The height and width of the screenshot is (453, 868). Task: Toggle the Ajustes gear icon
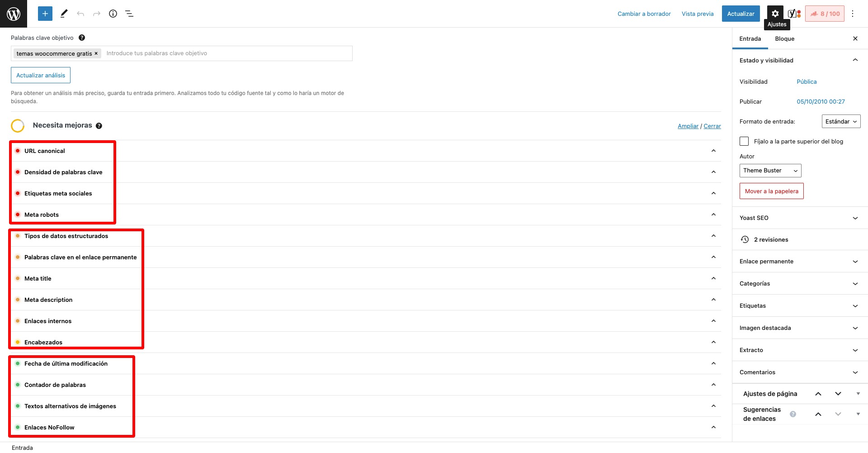tap(775, 14)
